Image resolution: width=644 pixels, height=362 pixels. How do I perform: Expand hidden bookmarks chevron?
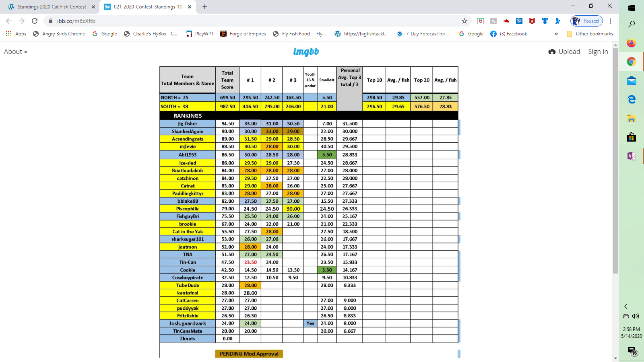pos(556,34)
